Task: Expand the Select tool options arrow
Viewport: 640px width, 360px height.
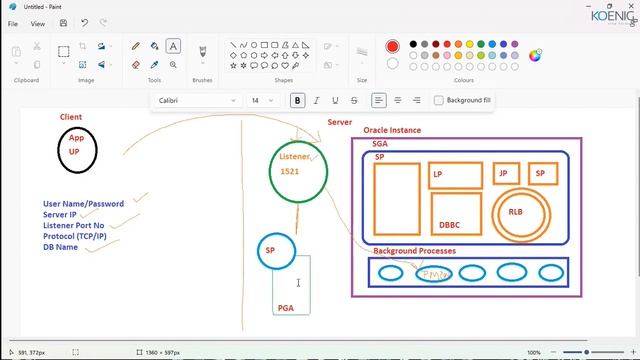Action: click(x=64, y=63)
